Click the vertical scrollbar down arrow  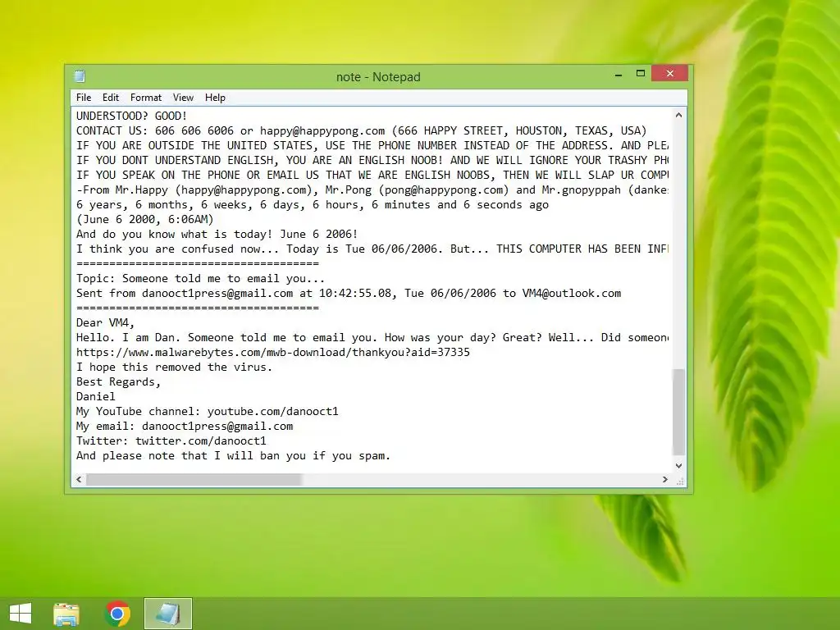point(678,466)
